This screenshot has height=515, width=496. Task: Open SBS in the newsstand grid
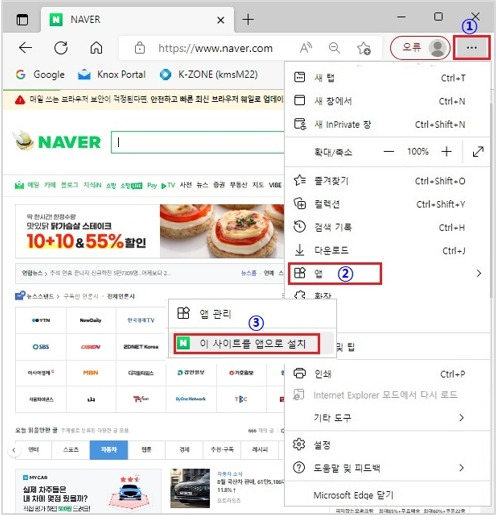click(41, 347)
